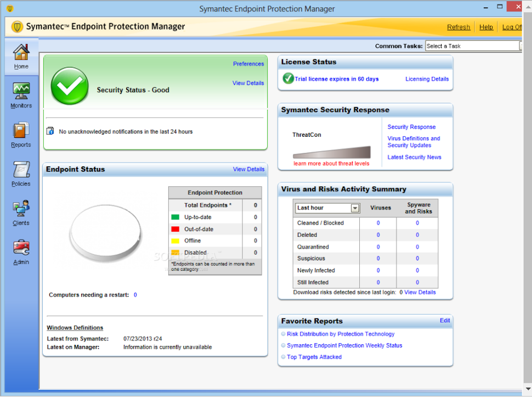Screen dimensions: 532x397
Task: Click the green Security Status checkmark icon
Action: [x=70, y=86]
